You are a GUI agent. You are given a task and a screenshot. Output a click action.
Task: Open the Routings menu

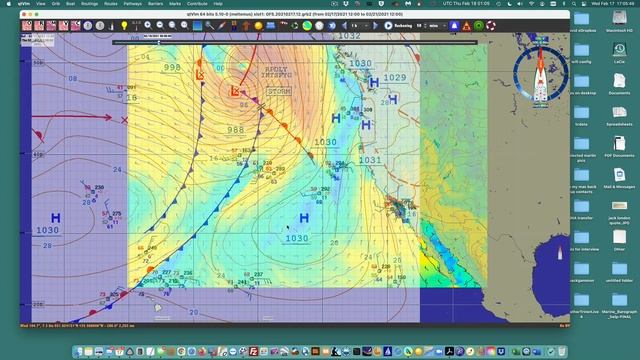pos(89,4)
